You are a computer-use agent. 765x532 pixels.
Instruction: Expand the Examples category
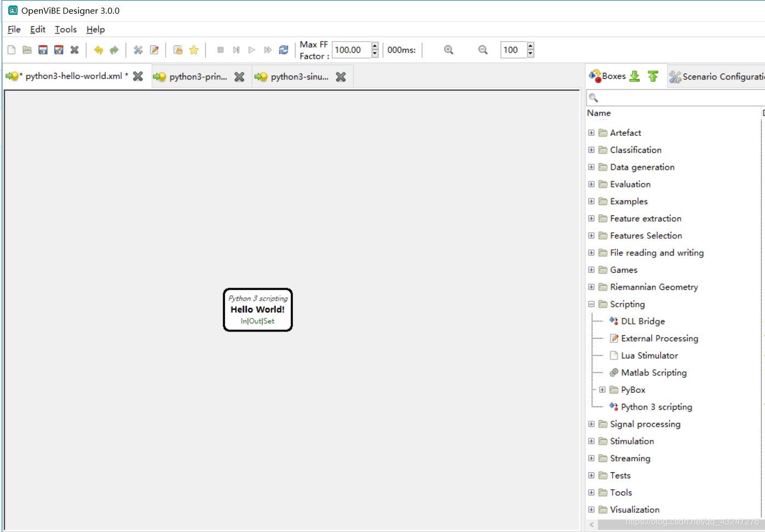(591, 201)
